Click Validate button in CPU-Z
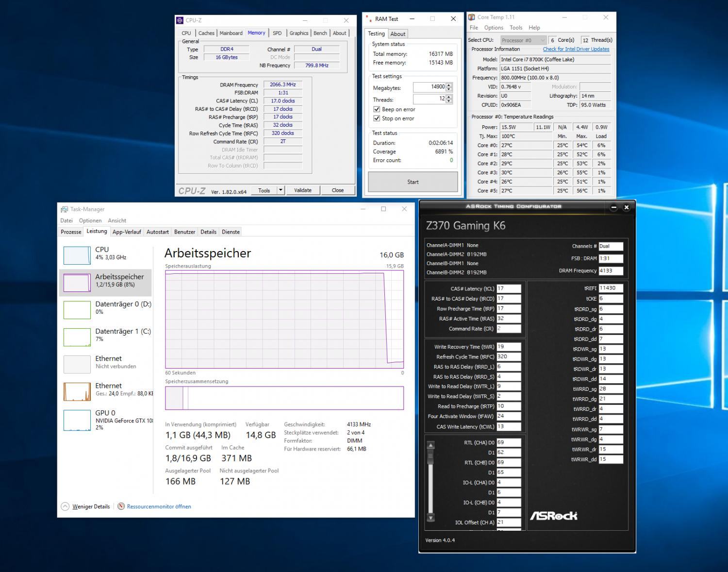 (303, 190)
